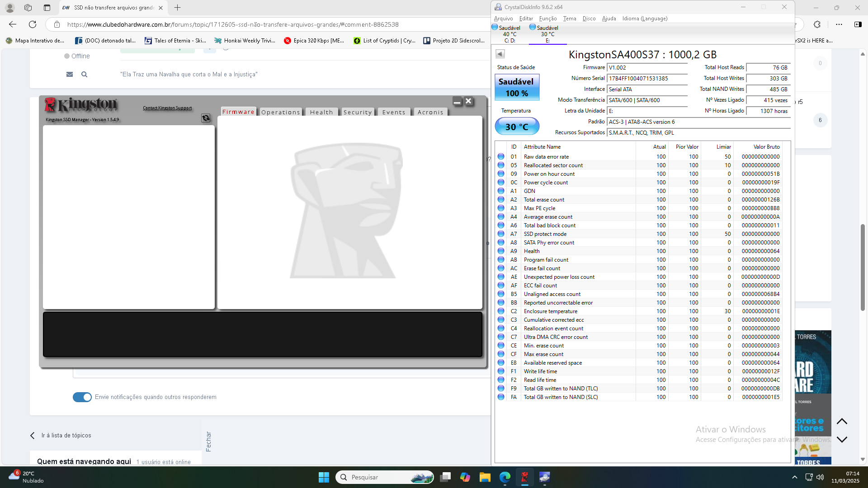Open the Windows Start button
Image resolution: width=868 pixels, height=488 pixels.
(324, 477)
